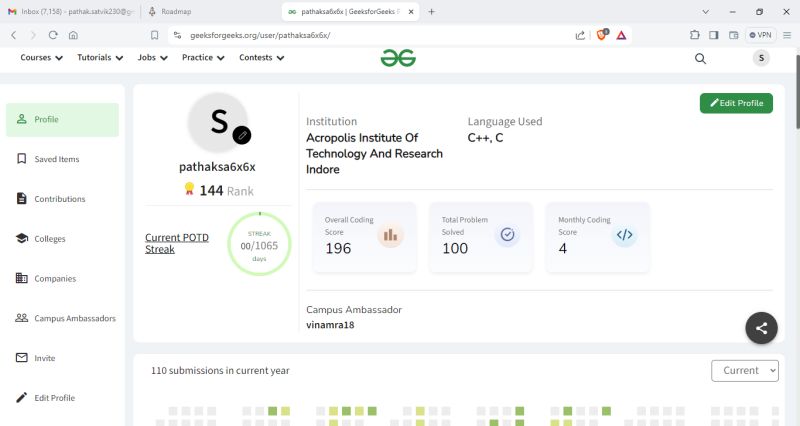Bookmark this page using bookmark icon
This screenshot has height=426, width=800.
point(154,34)
